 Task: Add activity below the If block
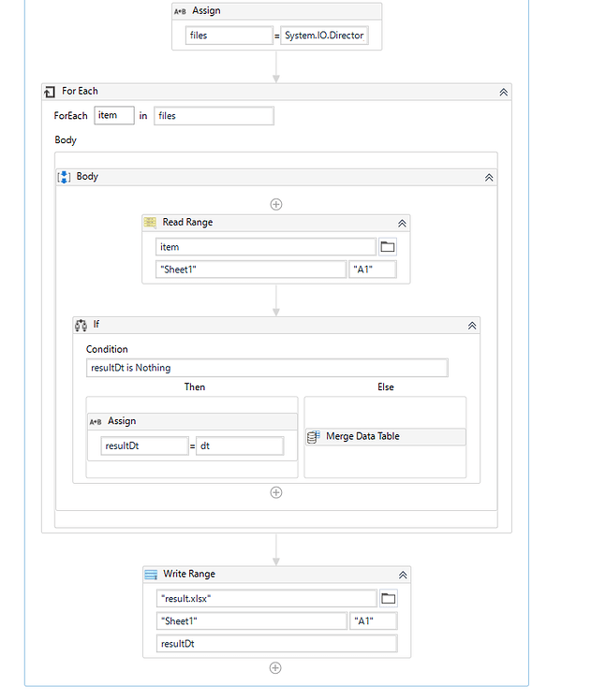coord(276,492)
